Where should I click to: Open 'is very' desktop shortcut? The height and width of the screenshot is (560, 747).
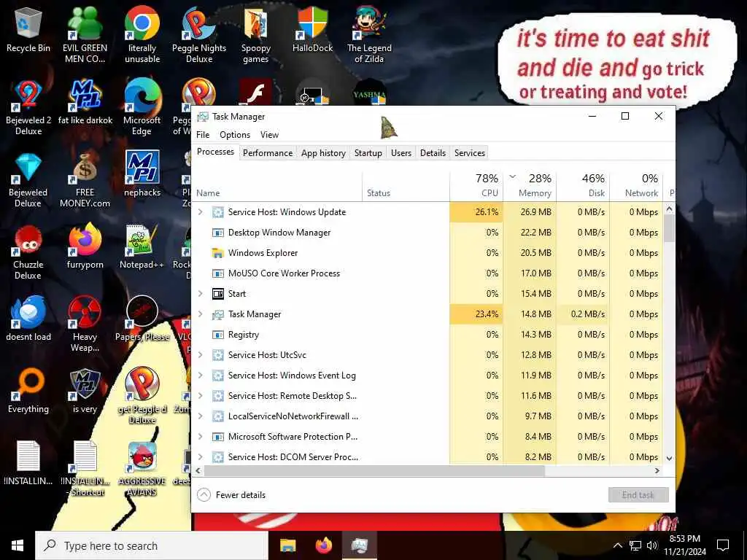(85, 391)
